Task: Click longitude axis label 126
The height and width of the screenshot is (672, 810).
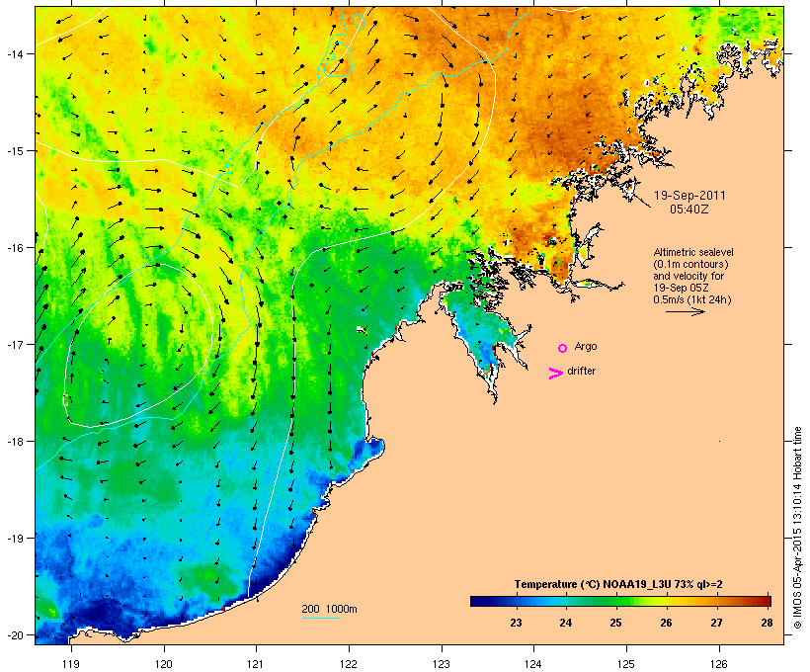Action: coord(718,664)
